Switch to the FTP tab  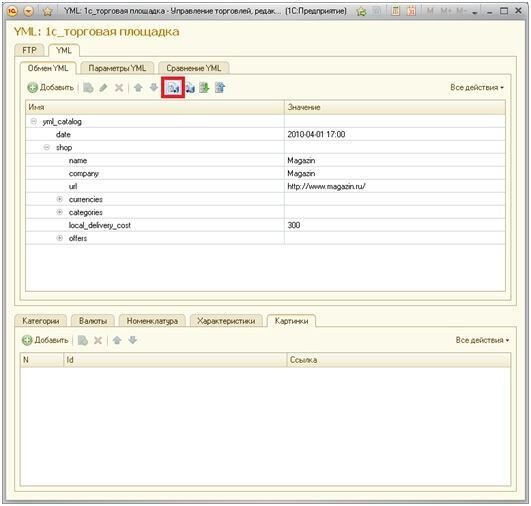[29, 50]
